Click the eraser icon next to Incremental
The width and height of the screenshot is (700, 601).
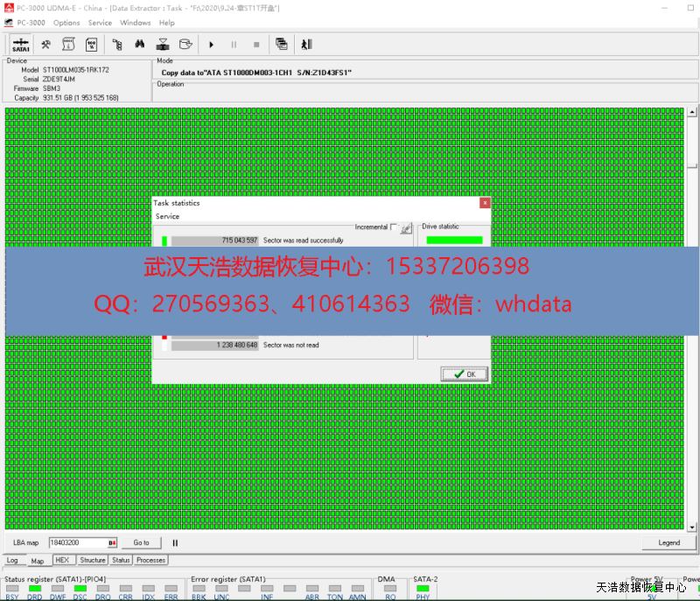pyautogui.click(x=406, y=227)
